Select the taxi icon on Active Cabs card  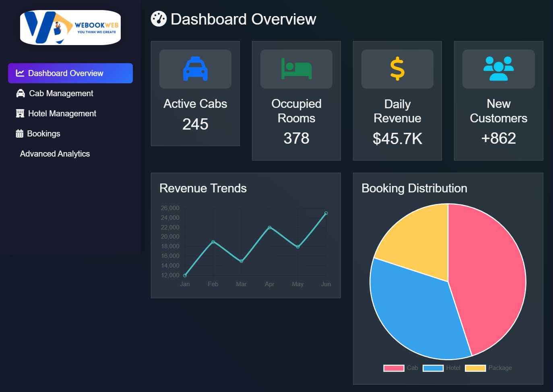pyautogui.click(x=195, y=68)
